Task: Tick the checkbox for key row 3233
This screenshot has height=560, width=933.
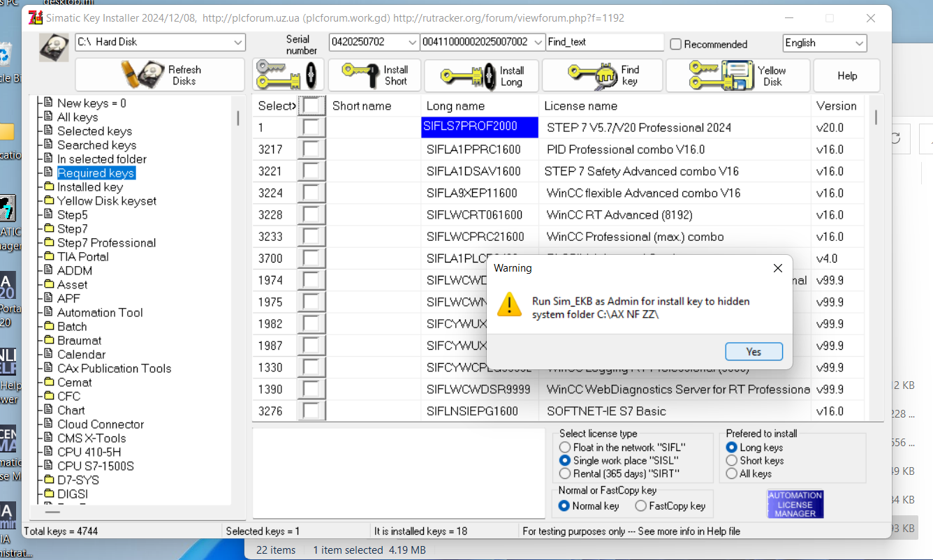Action: [x=311, y=237]
